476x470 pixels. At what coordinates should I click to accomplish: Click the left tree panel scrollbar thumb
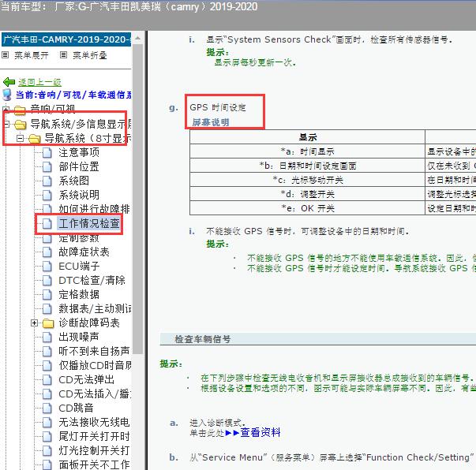[x=137, y=199]
